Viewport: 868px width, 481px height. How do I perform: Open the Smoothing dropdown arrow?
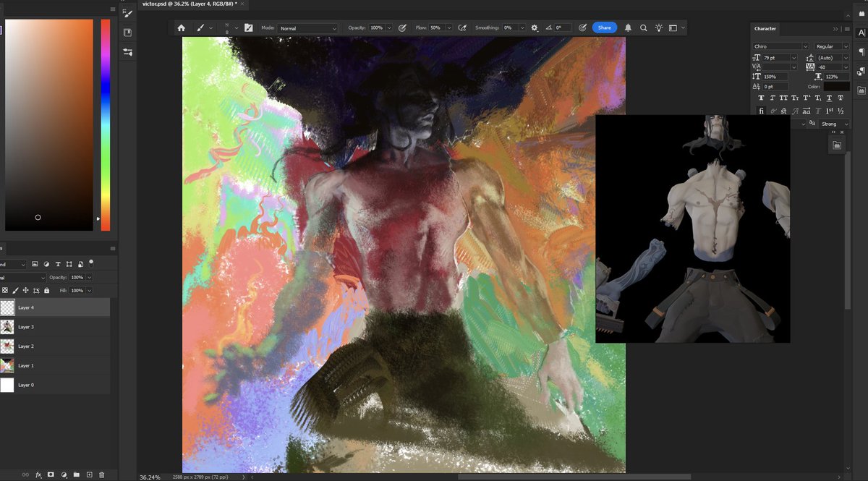pos(522,28)
